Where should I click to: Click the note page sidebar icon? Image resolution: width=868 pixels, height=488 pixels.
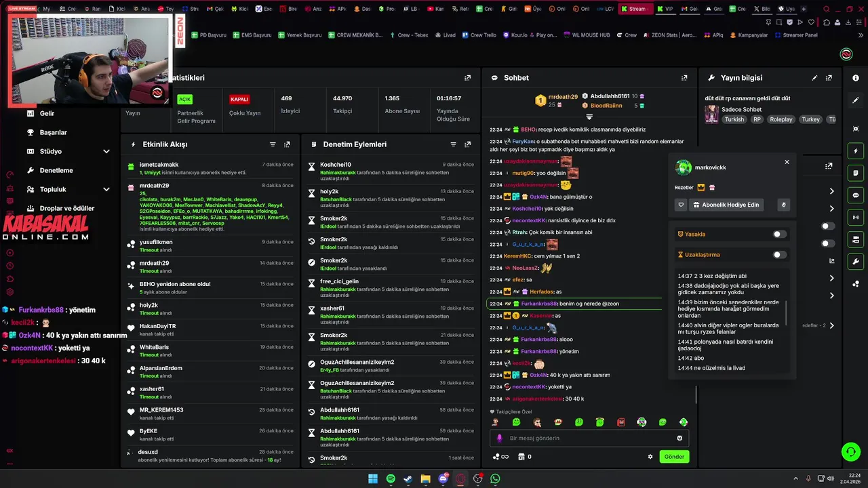point(856,174)
